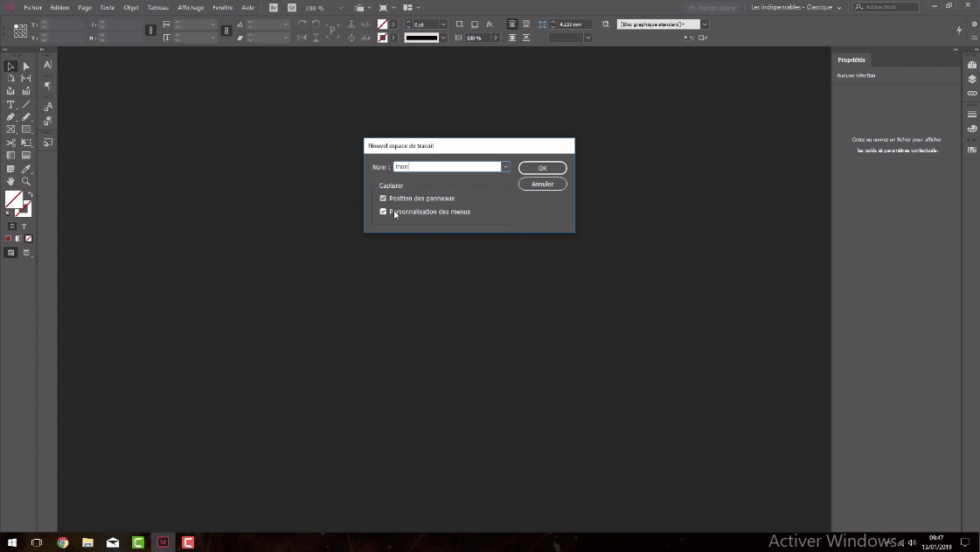The height and width of the screenshot is (552, 980).
Task: Select the Hand tool
Action: tap(10, 181)
